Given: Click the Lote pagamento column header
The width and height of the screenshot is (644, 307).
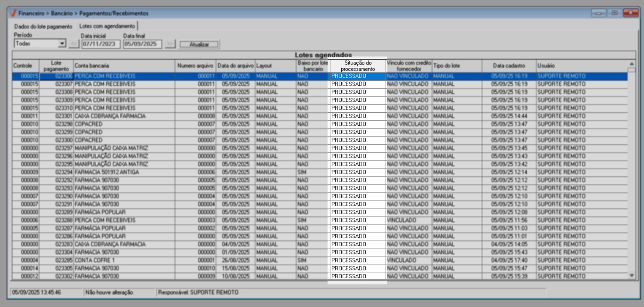Looking at the screenshot, I should pos(56,66).
